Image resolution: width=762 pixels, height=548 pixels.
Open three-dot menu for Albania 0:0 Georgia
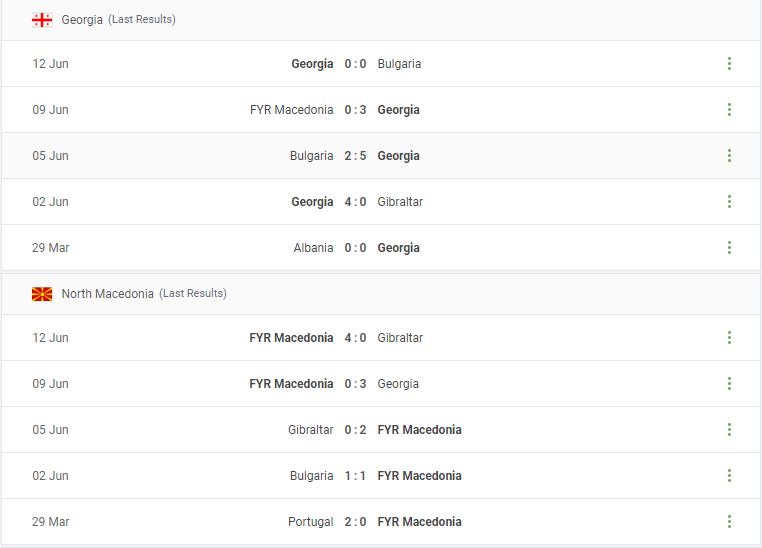tap(729, 248)
